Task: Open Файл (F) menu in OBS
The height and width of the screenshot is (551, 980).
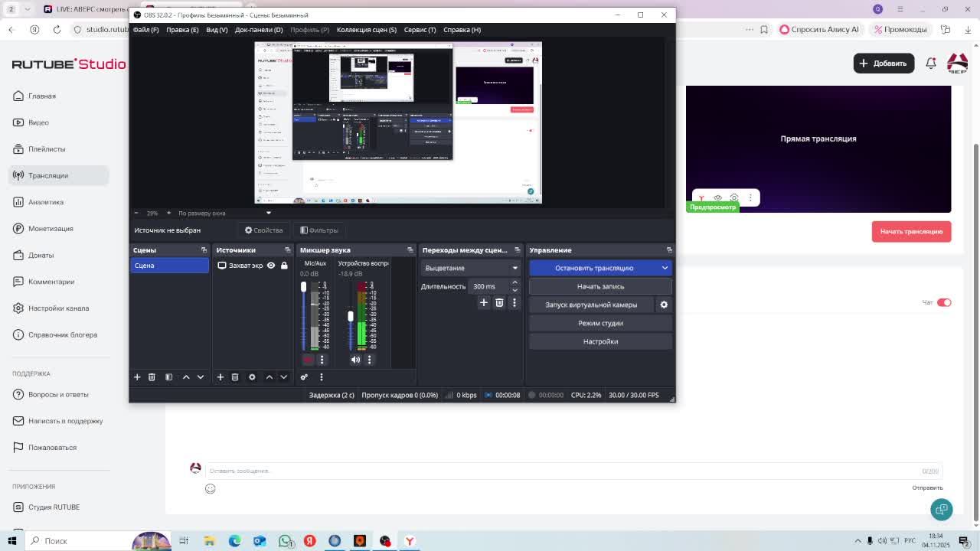Action: pyautogui.click(x=145, y=30)
